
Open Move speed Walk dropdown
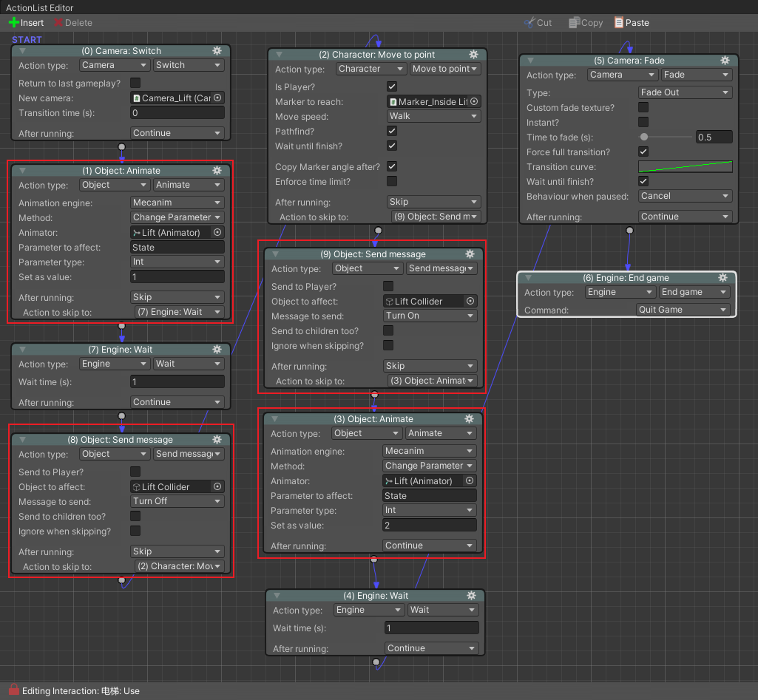coord(433,116)
